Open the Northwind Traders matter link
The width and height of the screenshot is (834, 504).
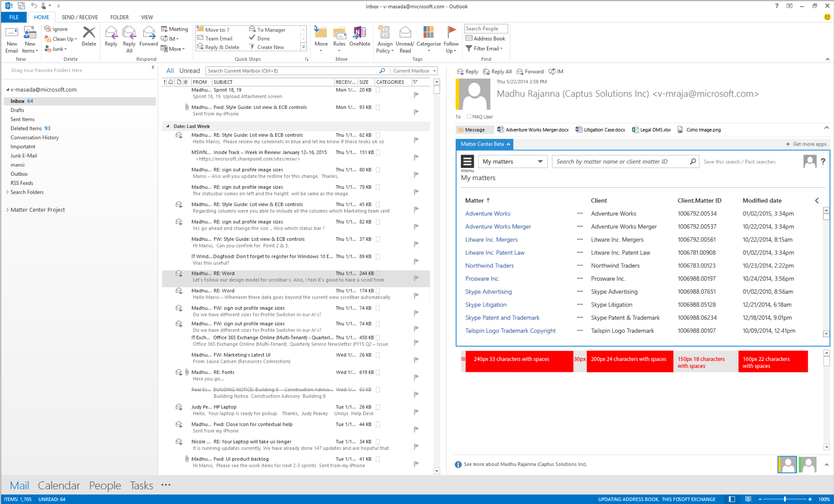(489, 266)
